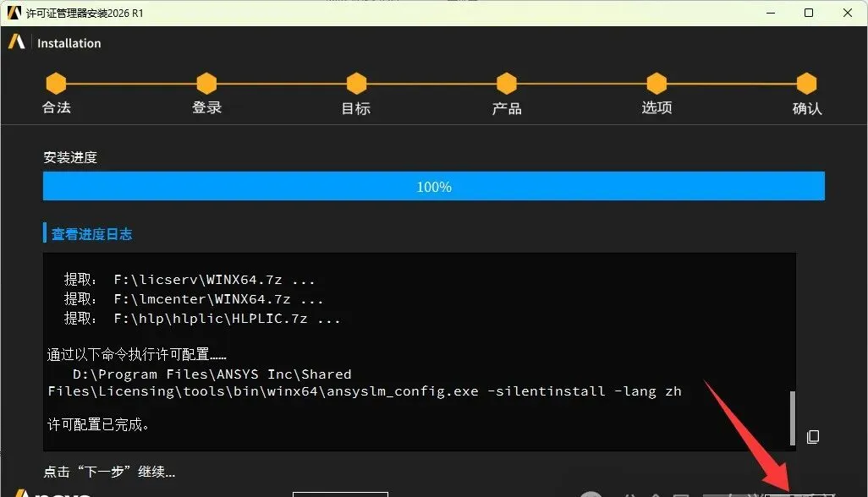Open the 查看进度日志 link
The image size is (868, 497).
click(x=92, y=234)
